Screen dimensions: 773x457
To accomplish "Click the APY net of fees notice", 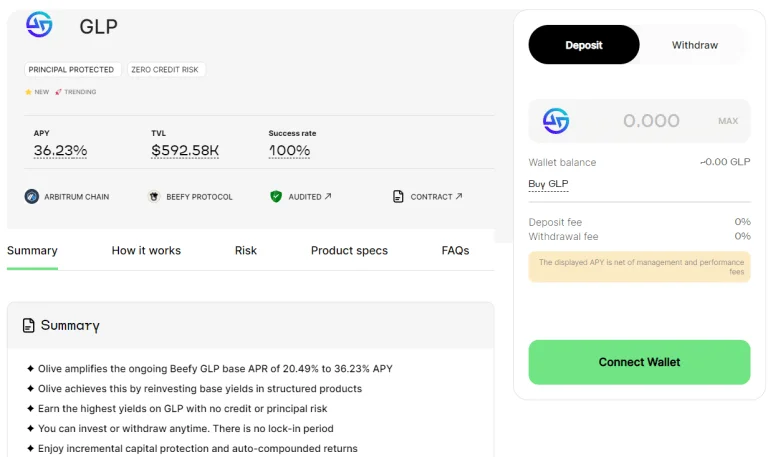I will tap(639, 267).
